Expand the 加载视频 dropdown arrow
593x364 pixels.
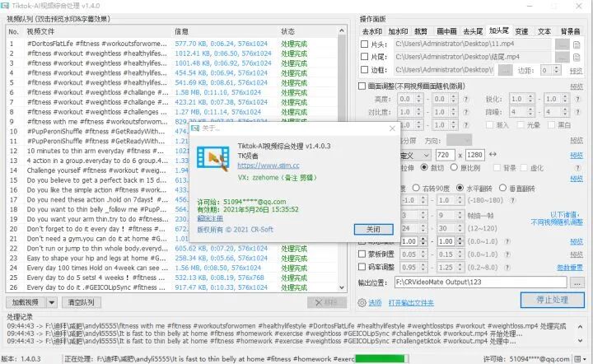tap(51, 302)
